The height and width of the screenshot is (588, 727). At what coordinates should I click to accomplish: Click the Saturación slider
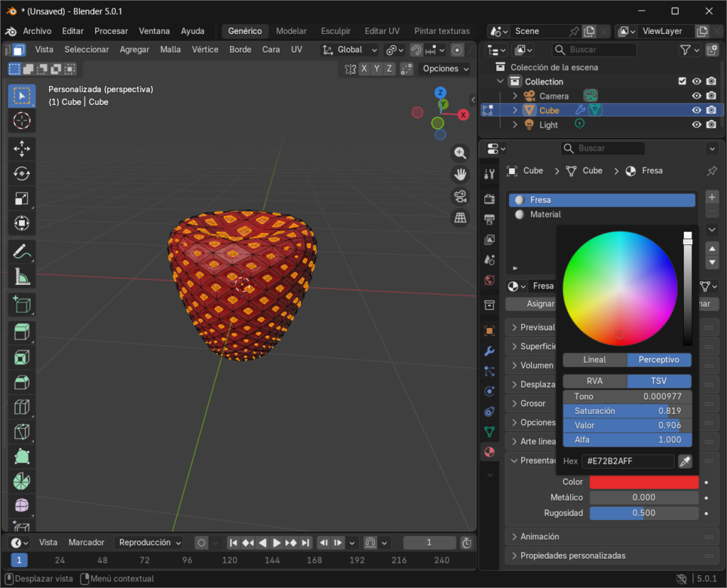(x=627, y=411)
